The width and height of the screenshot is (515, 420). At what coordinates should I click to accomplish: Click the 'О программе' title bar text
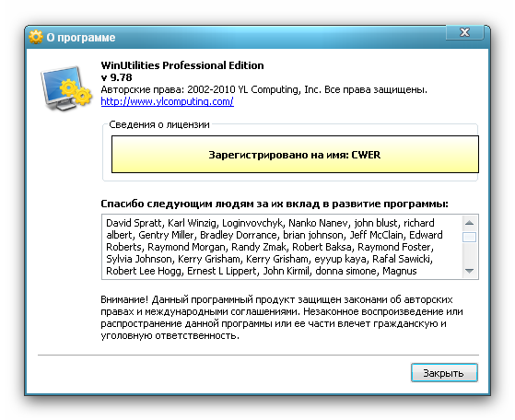[x=81, y=38]
